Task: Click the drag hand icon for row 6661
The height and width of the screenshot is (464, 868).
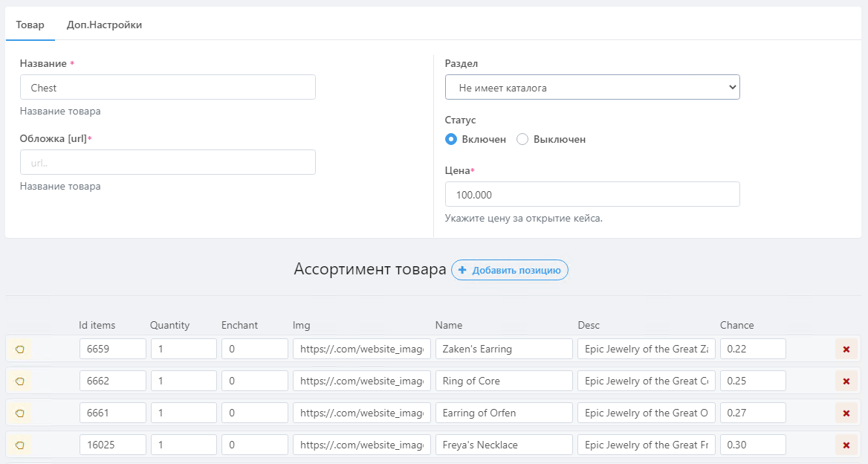Action: pyautogui.click(x=21, y=413)
